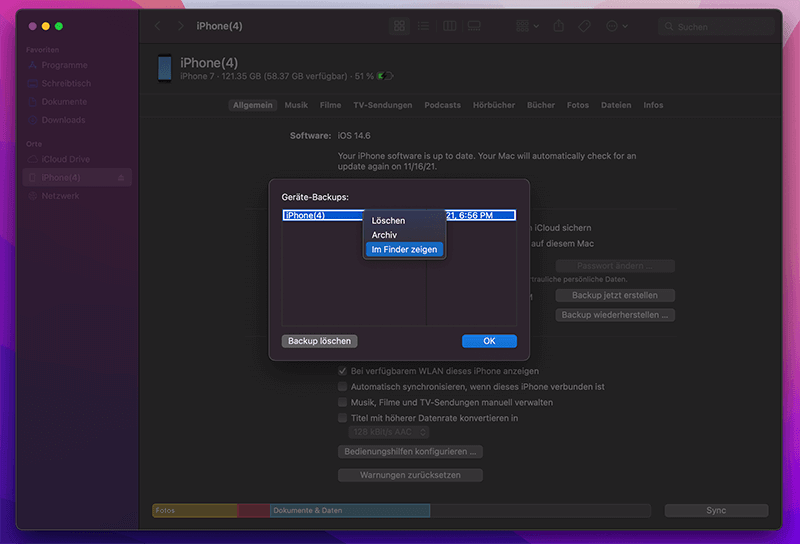Viewport: 800px width, 544px height.
Task: Click Warnungen zurücksetzen button
Action: [x=410, y=475]
